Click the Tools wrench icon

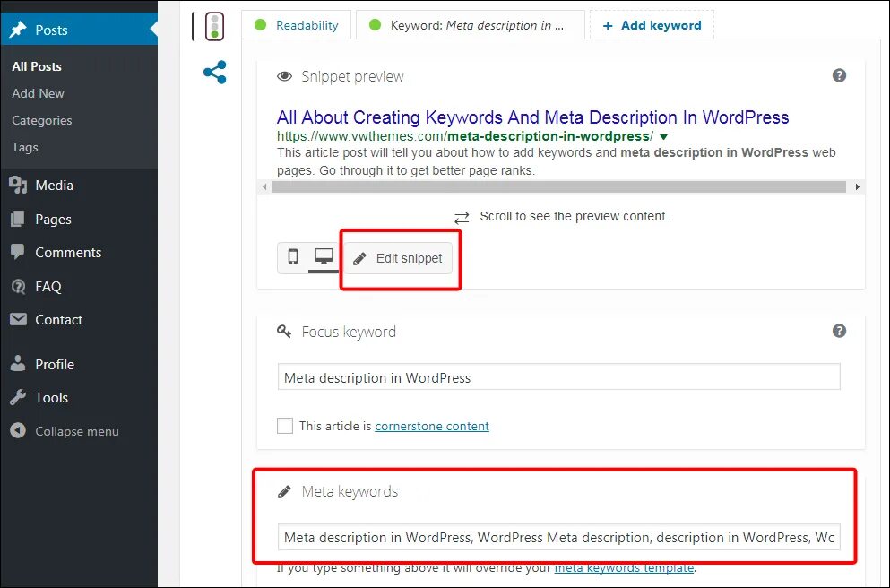coord(18,397)
